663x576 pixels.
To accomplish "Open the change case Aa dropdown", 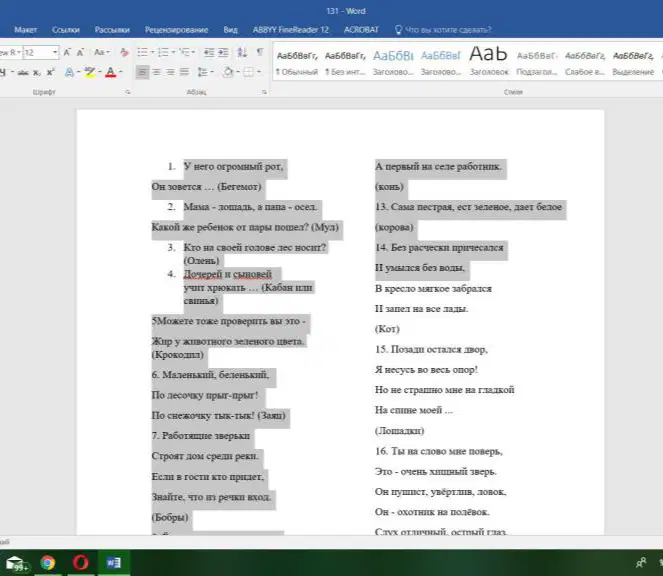I will coord(102,52).
